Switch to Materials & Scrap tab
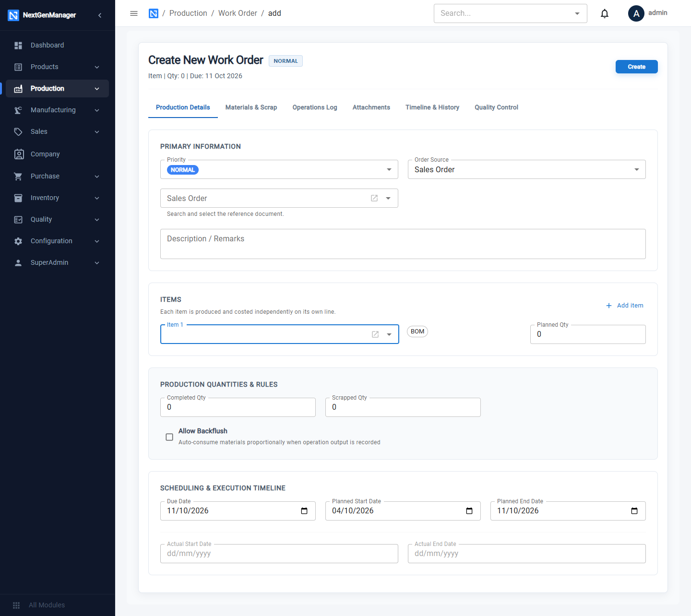 tap(251, 107)
